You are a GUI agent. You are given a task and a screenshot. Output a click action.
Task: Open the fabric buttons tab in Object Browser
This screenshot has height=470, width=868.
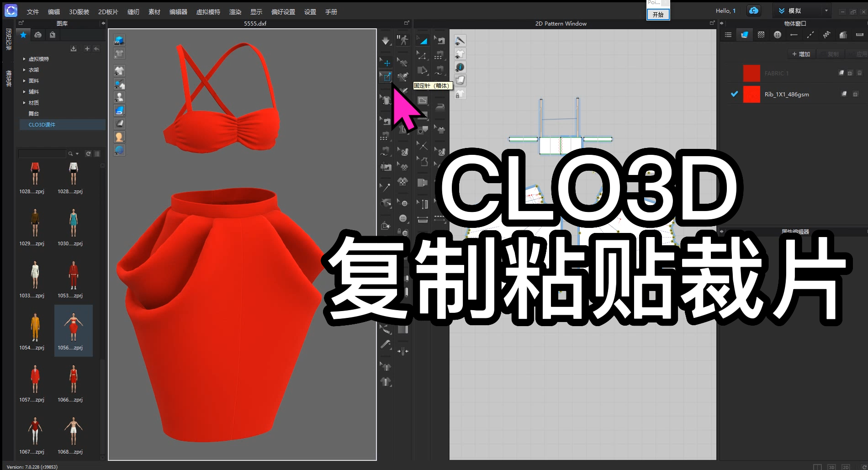pyautogui.click(x=778, y=35)
